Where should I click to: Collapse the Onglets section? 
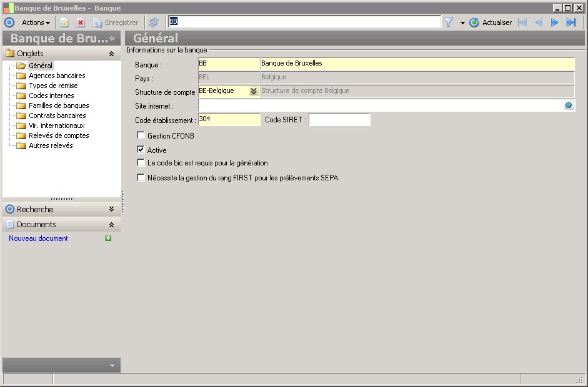(x=111, y=54)
